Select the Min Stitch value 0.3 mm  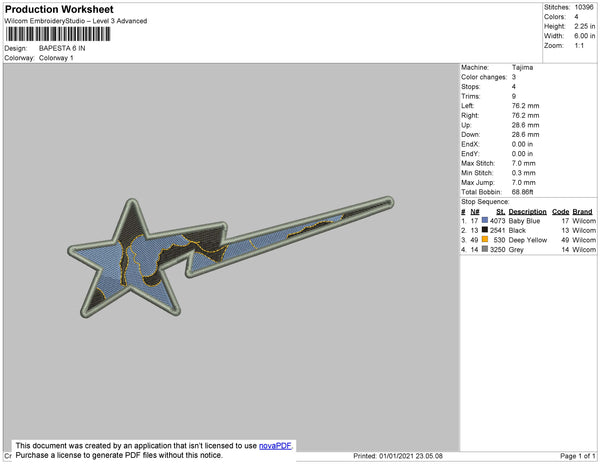click(x=523, y=173)
